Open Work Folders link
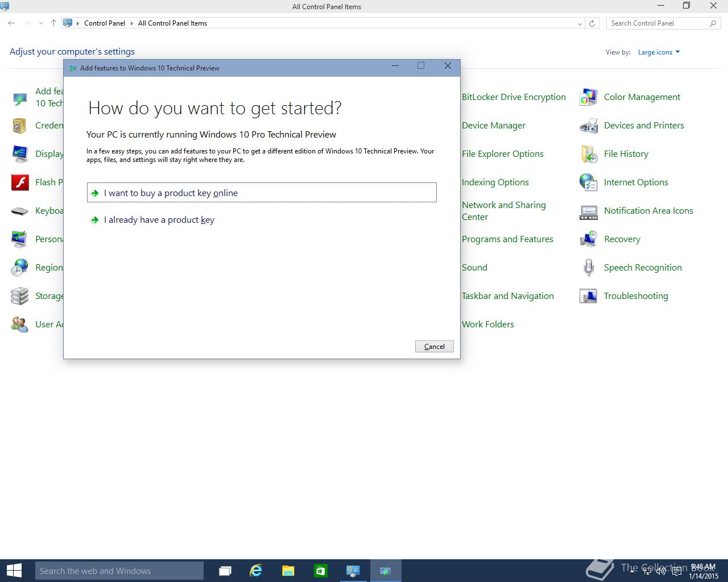 click(488, 325)
